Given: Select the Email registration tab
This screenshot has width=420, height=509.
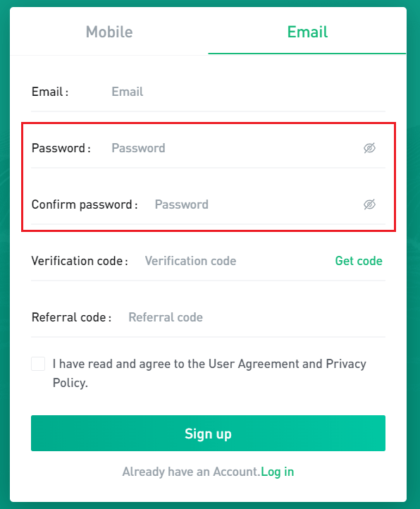Looking at the screenshot, I should point(307,32).
